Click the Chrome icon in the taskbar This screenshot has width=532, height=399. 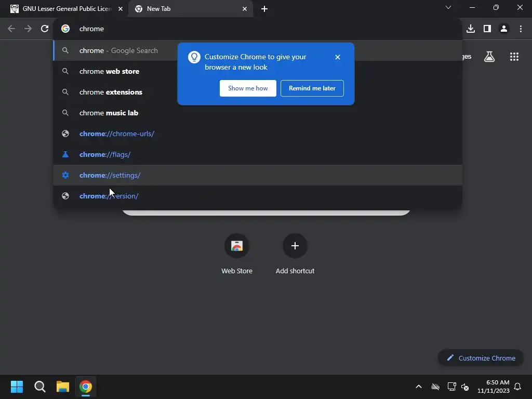[86, 387]
